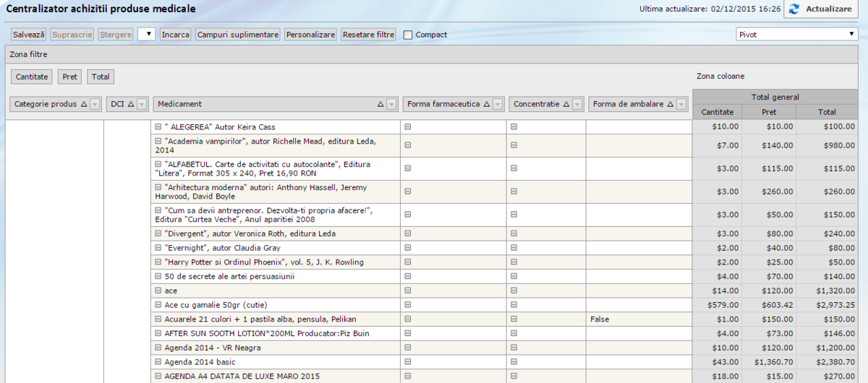The width and height of the screenshot is (868, 383).
Task: Click filter icon on Concentratie field
Action: (x=577, y=104)
